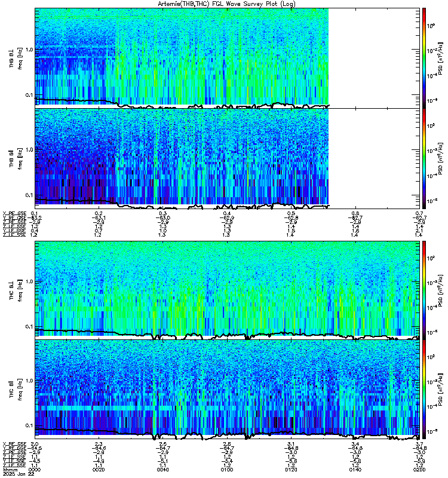Click the THC B-parallel colorbar
Image resolution: width=448 pixels, height=478 pixels.
coord(424,390)
